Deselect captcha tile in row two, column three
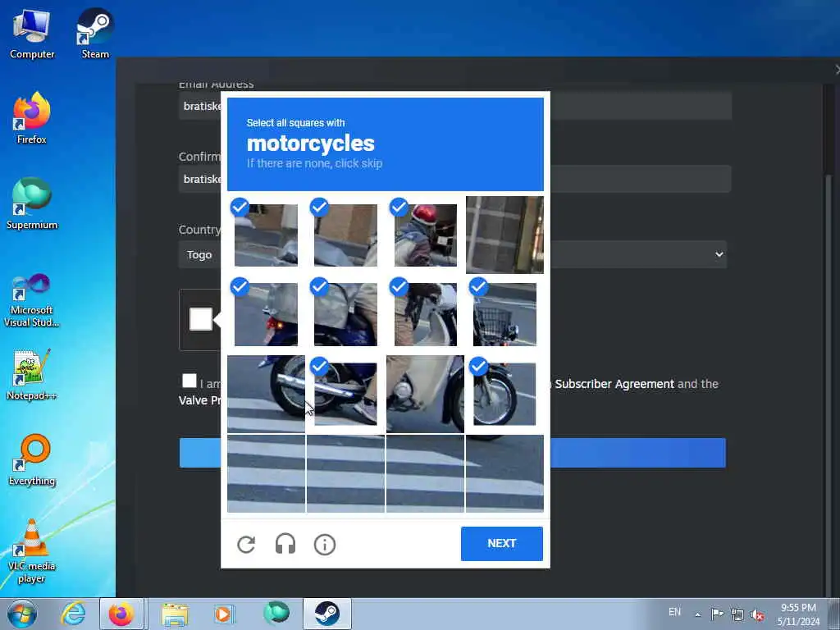 point(426,314)
